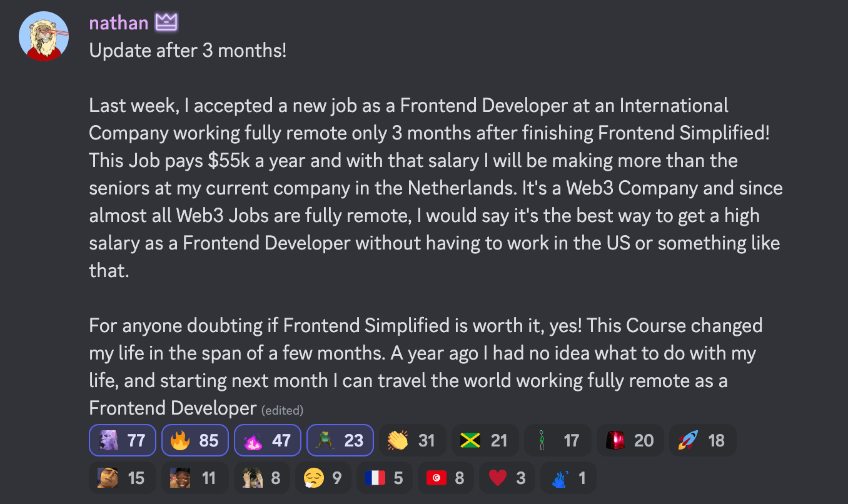848x504 pixels.
Task: Click nathan's avatar picture
Action: tap(43, 36)
